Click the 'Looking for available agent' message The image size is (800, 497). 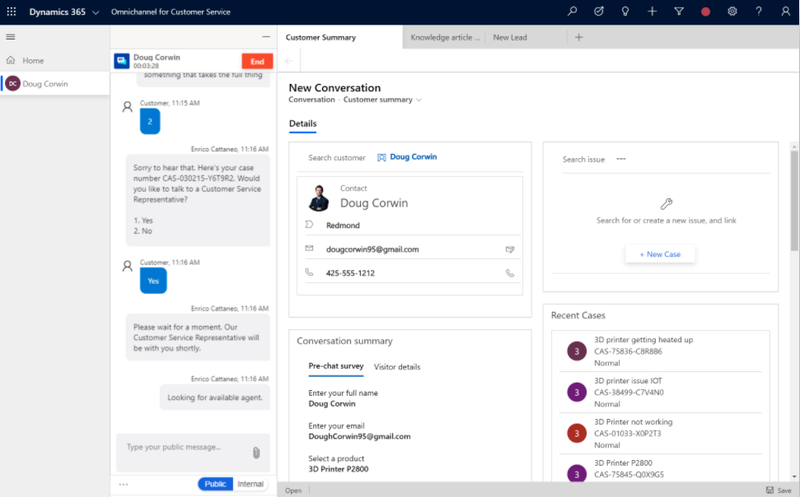point(215,397)
